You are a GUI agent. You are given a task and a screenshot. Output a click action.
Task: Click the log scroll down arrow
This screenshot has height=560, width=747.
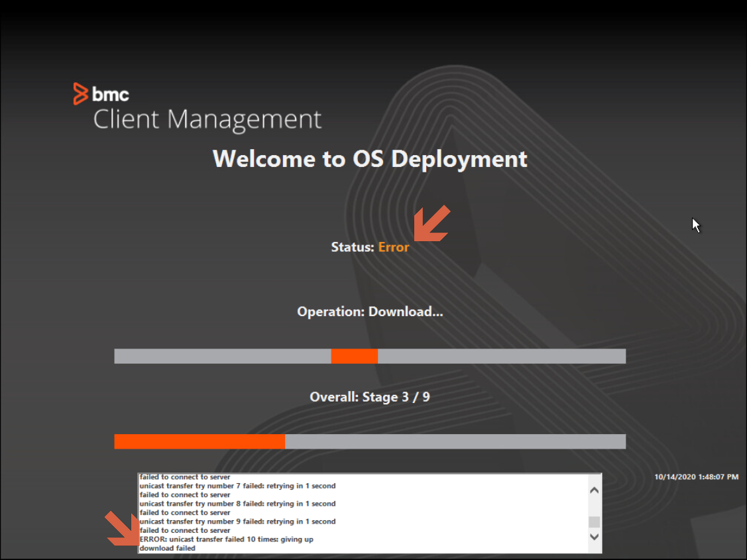[594, 537]
